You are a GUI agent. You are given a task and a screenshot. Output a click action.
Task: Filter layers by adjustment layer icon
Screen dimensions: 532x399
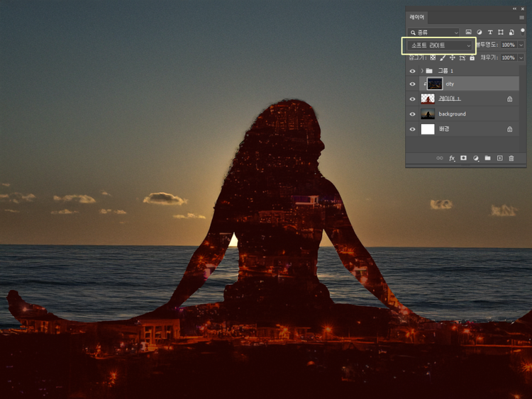pos(479,32)
